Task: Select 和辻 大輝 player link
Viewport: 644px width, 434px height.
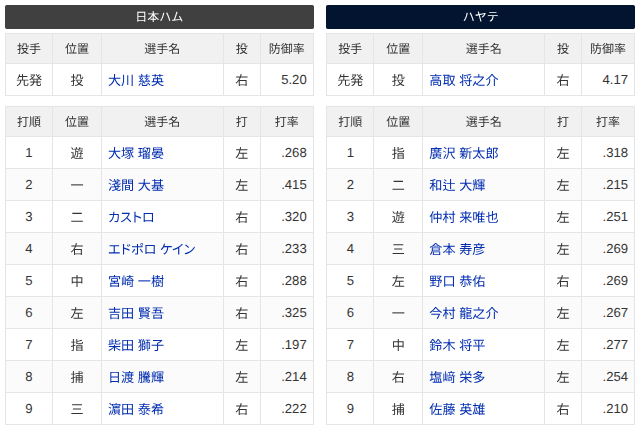Action: tap(457, 185)
